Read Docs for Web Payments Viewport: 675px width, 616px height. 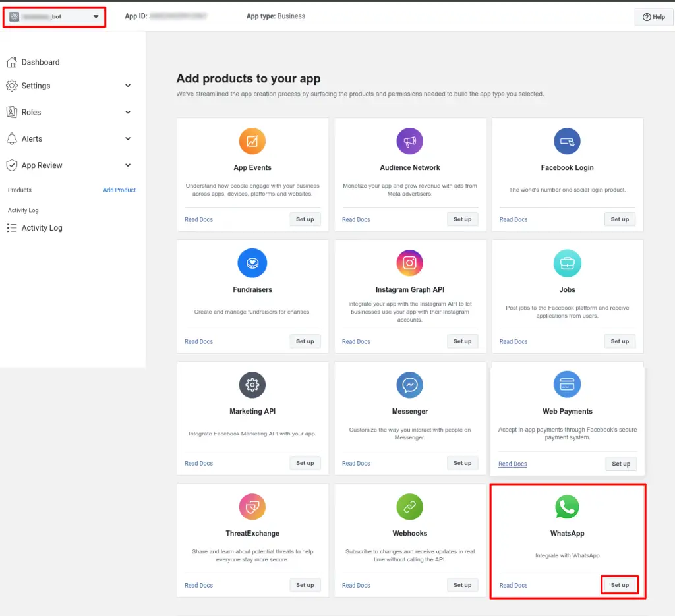tap(512, 464)
